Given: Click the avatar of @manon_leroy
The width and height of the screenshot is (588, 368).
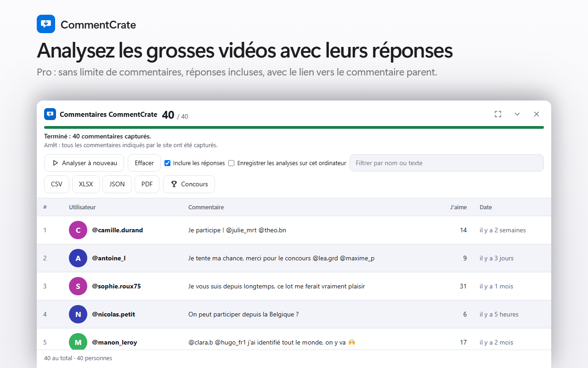Looking at the screenshot, I should point(78,342).
